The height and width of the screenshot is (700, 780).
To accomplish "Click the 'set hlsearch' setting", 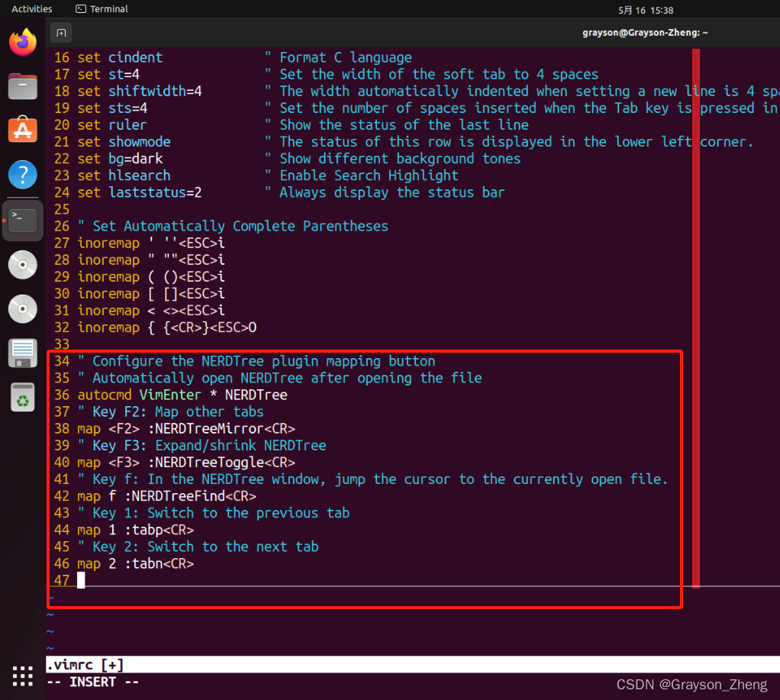I will click(x=124, y=176).
